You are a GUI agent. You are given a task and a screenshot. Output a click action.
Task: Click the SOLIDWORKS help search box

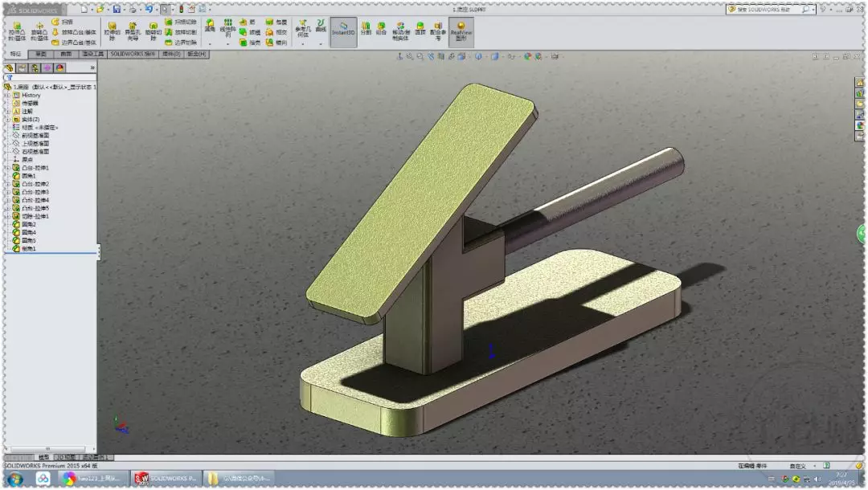pyautogui.click(x=769, y=10)
